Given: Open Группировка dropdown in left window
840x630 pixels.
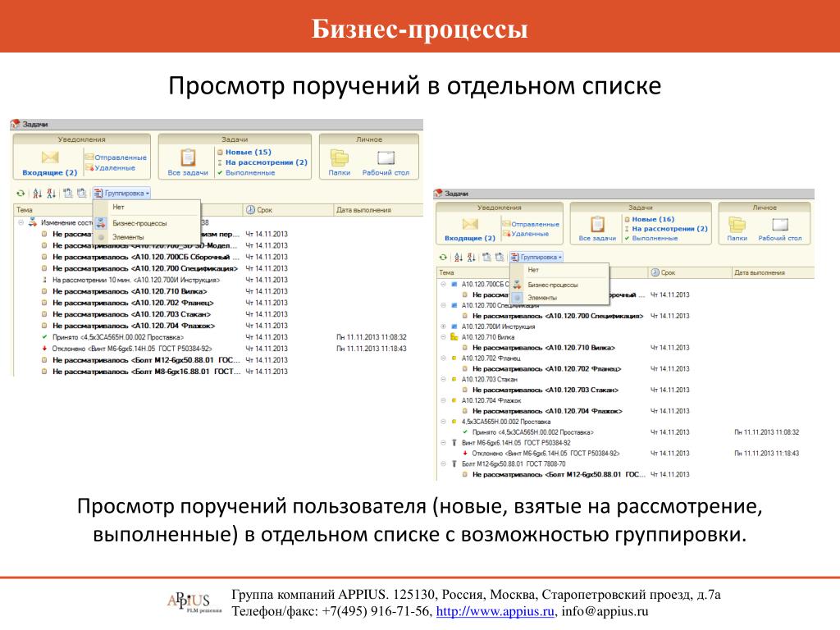Looking at the screenshot, I should pyautogui.click(x=121, y=194).
